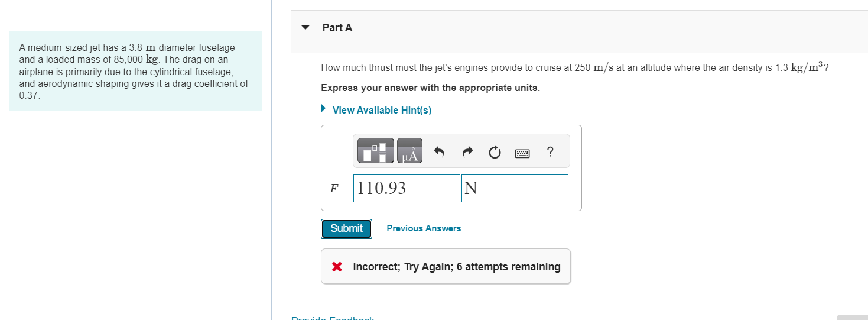The image size is (868, 320).
Task: Click the redo arrow icon
Action: pyautogui.click(x=467, y=153)
